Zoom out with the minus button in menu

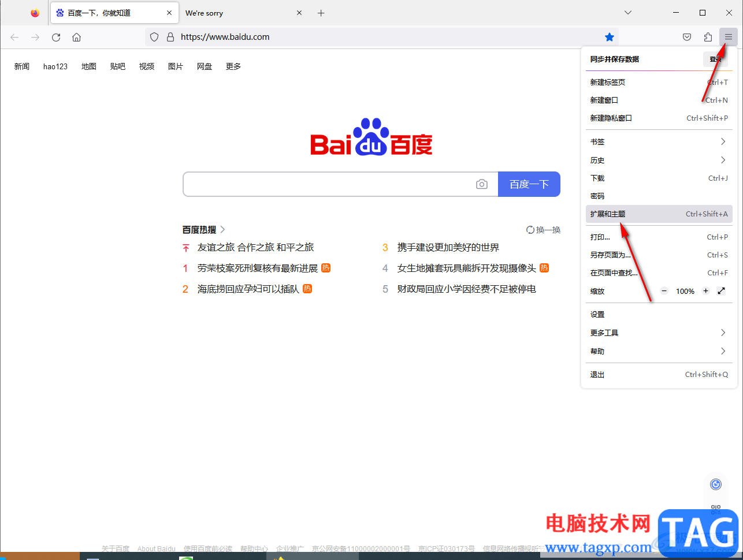[x=664, y=291]
